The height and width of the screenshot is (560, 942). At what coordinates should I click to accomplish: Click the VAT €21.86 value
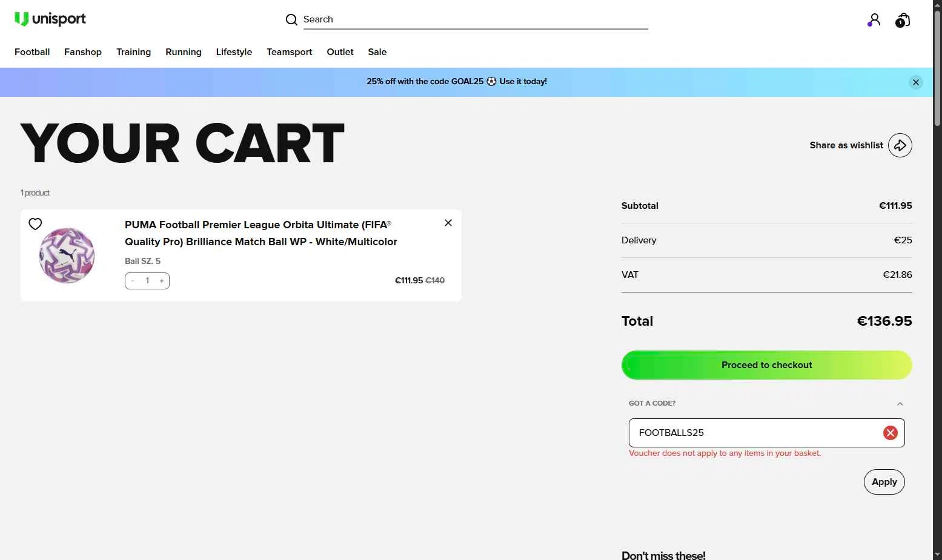(x=897, y=275)
